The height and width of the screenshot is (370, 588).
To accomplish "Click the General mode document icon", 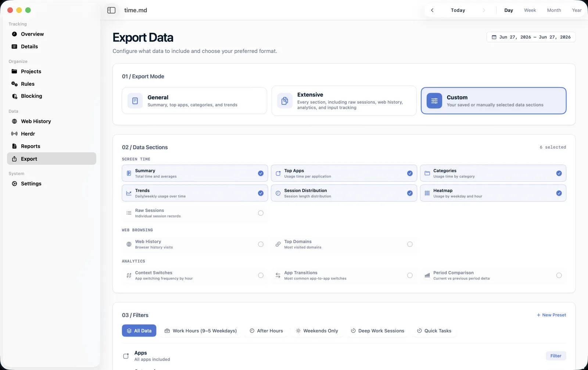I will click(x=135, y=101).
